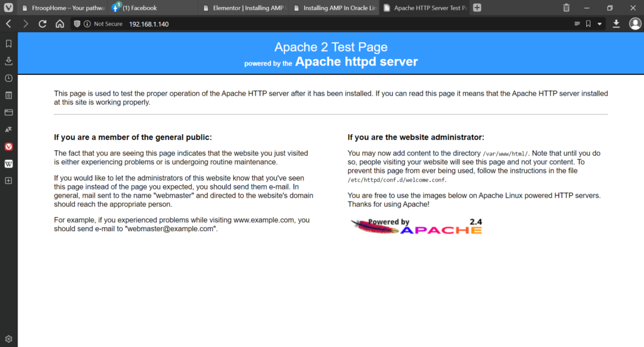Open the Wikipedia web panel
Viewport: 644px width, 347px height.
tap(9, 164)
